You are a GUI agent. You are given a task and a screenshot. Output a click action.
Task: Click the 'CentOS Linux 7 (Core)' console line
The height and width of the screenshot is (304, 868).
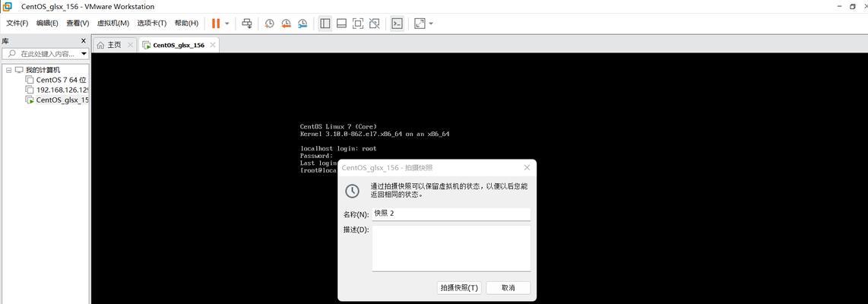pos(338,127)
